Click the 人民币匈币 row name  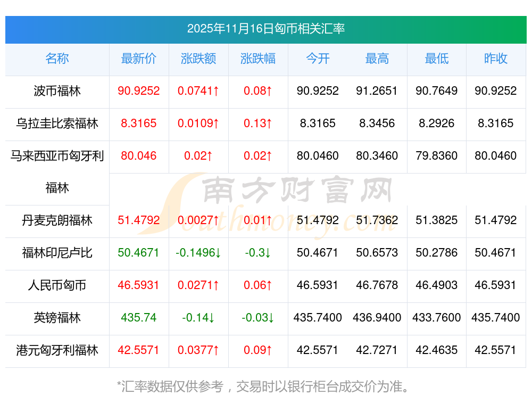click(57, 285)
